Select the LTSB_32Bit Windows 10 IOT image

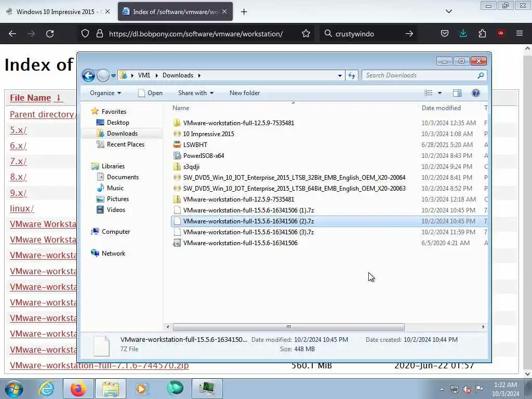pos(289,178)
